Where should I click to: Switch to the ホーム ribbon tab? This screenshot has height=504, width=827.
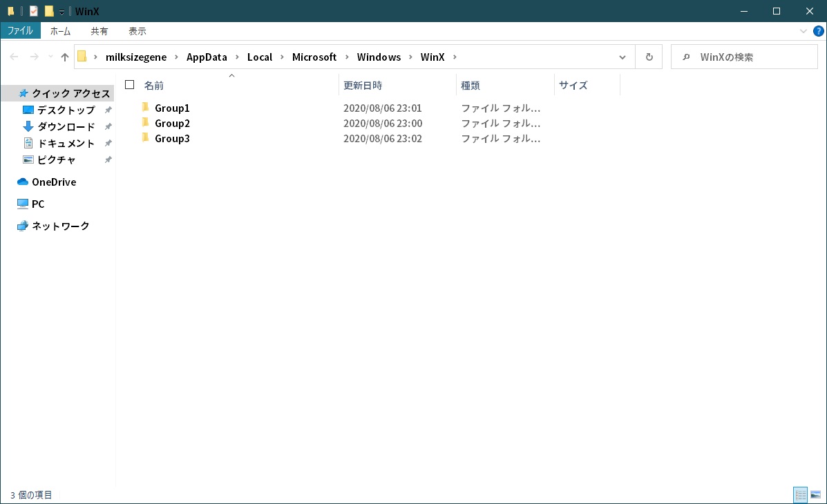pyautogui.click(x=60, y=31)
